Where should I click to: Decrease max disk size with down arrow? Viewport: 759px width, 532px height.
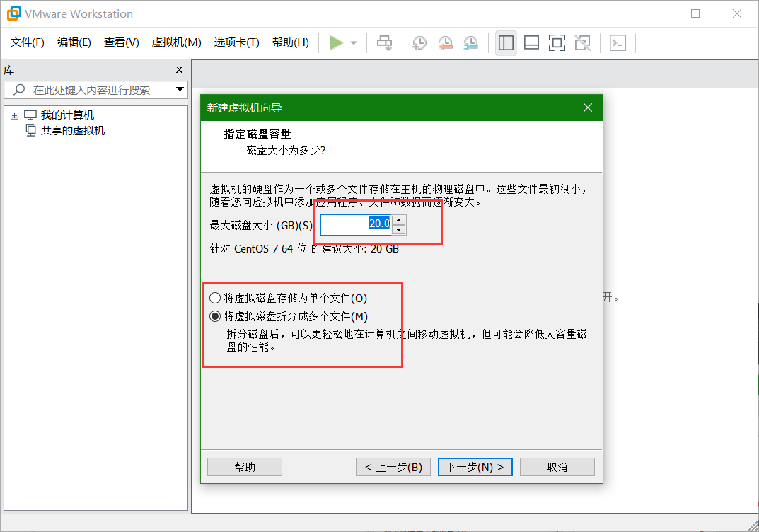click(x=398, y=229)
